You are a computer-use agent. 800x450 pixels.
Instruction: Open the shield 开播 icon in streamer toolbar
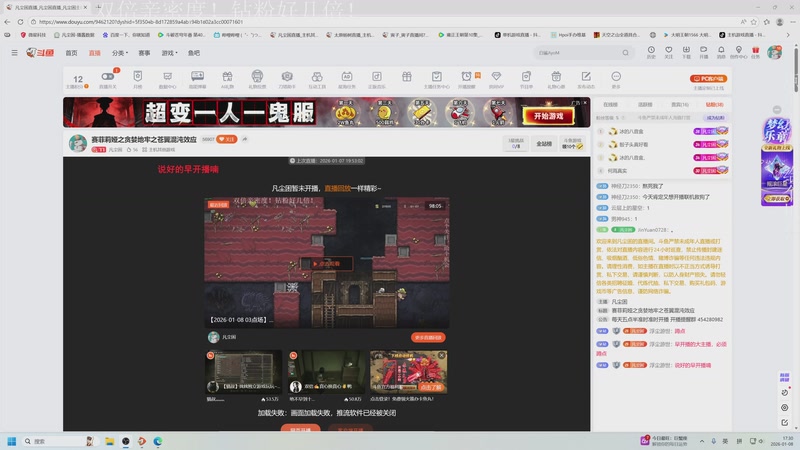click(138, 77)
